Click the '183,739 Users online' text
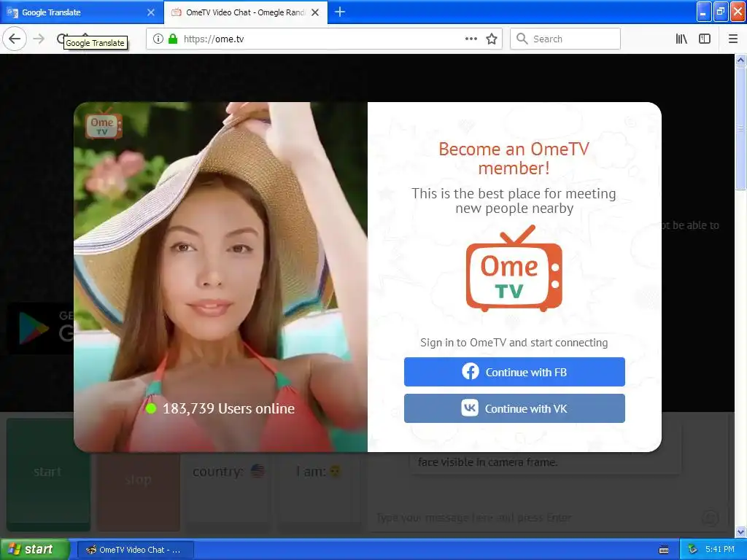The height and width of the screenshot is (560, 747). [228, 408]
